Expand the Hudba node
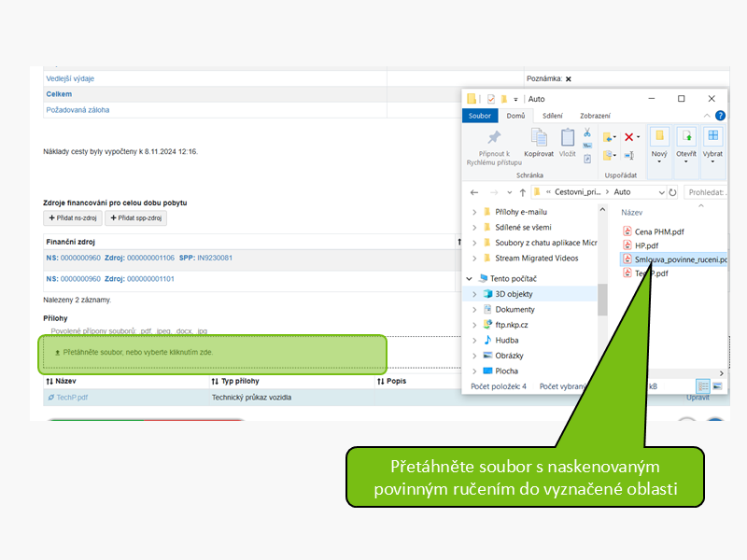Viewport: 747px width, 560px height. click(x=474, y=341)
